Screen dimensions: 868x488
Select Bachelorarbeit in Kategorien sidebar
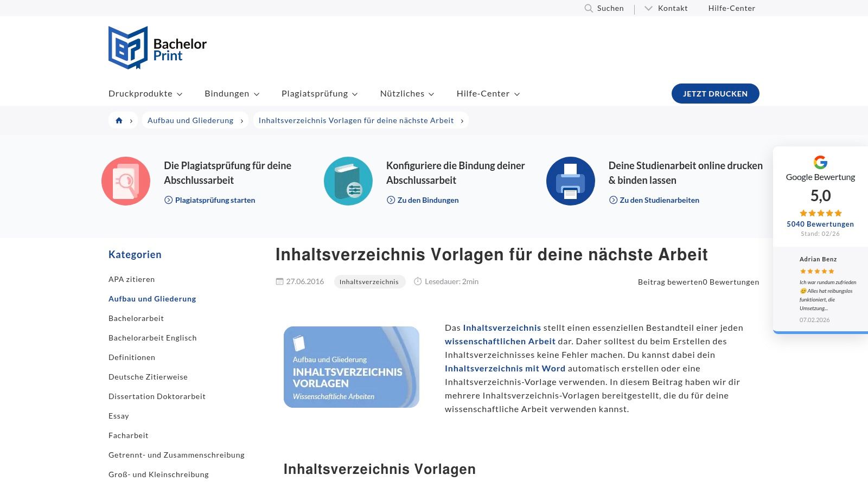pos(136,318)
